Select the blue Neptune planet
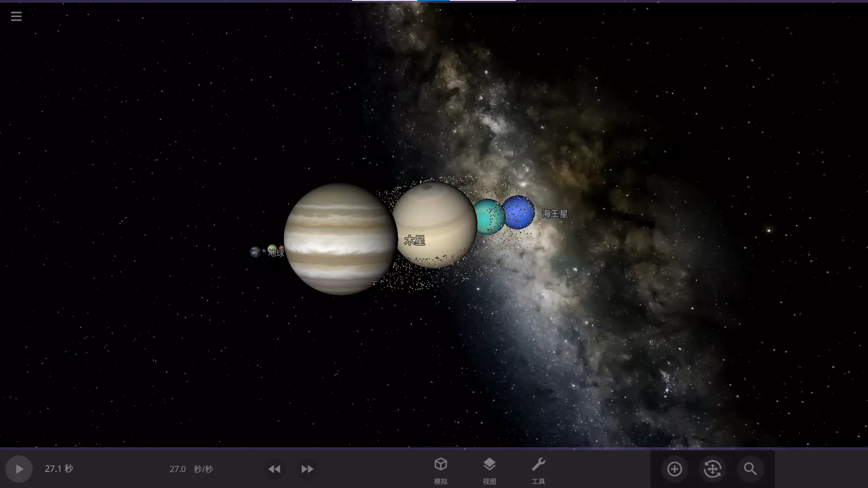 pyautogui.click(x=519, y=212)
